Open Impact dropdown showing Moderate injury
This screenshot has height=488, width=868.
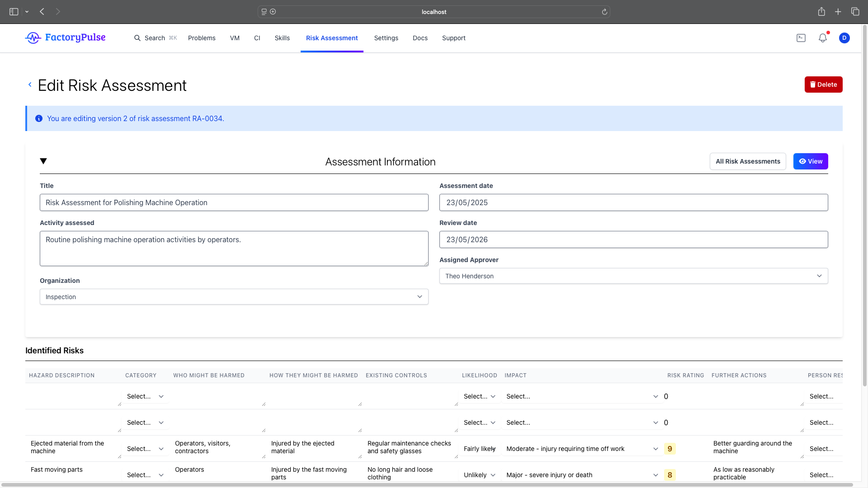(x=582, y=449)
